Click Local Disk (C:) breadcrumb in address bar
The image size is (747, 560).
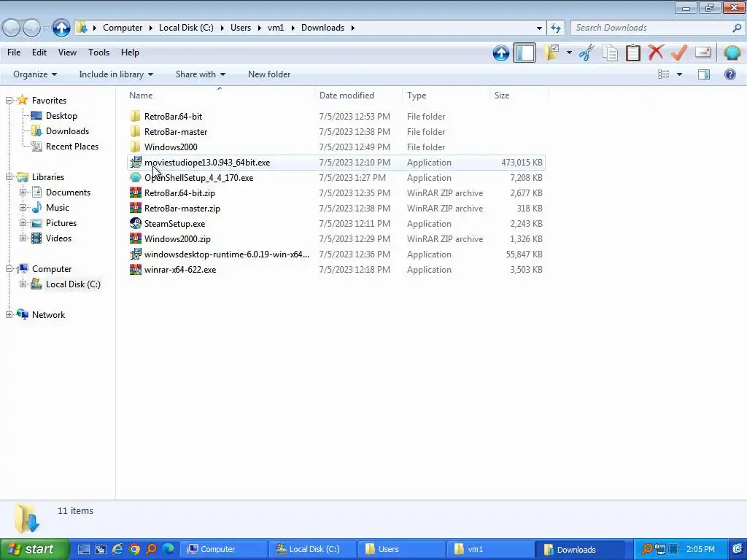[x=186, y=28]
